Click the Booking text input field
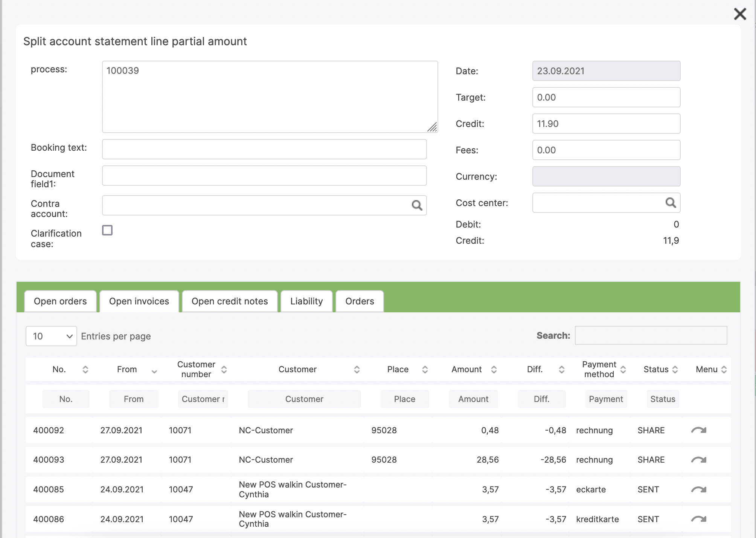Viewport: 756px width, 538px height. click(264, 149)
